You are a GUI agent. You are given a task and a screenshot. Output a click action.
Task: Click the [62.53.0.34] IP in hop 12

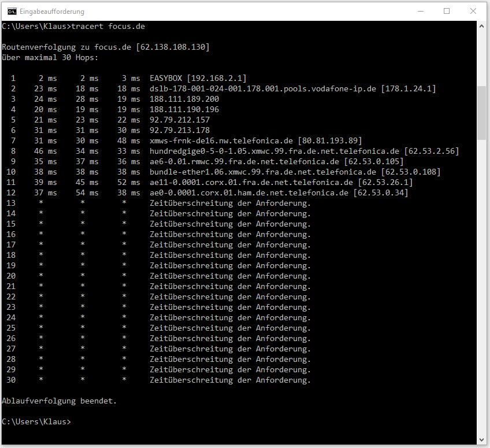pyautogui.click(x=381, y=192)
